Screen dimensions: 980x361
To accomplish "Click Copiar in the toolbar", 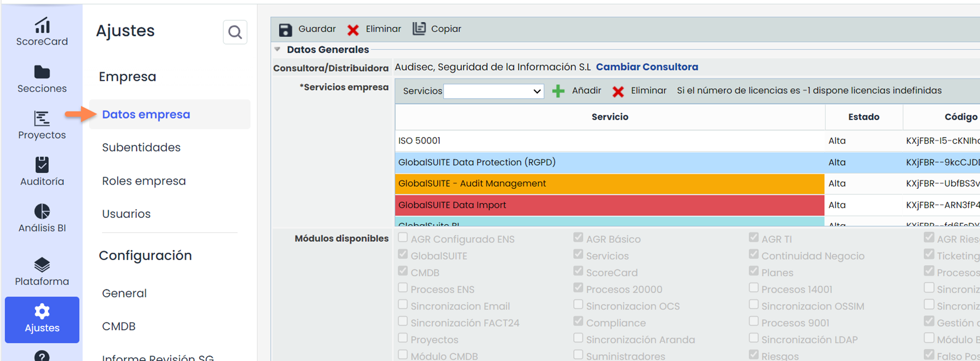I will tap(437, 29).
